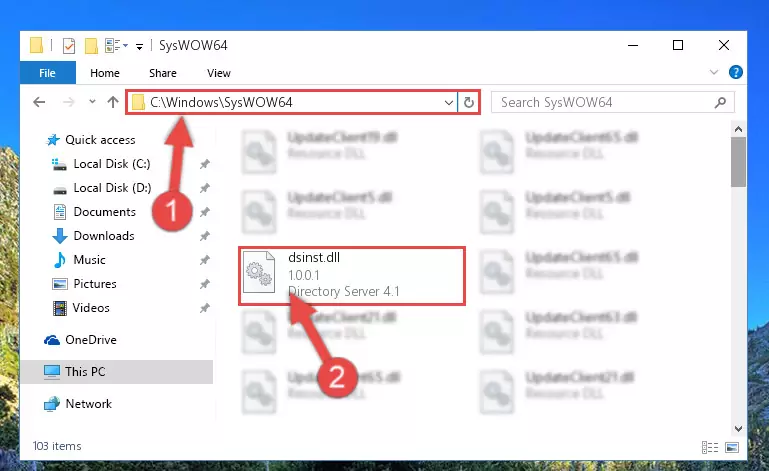This screenshot has height=471, width=769.
Task: Switch to the Home ribbon tab
Action: tap(104, 73)
